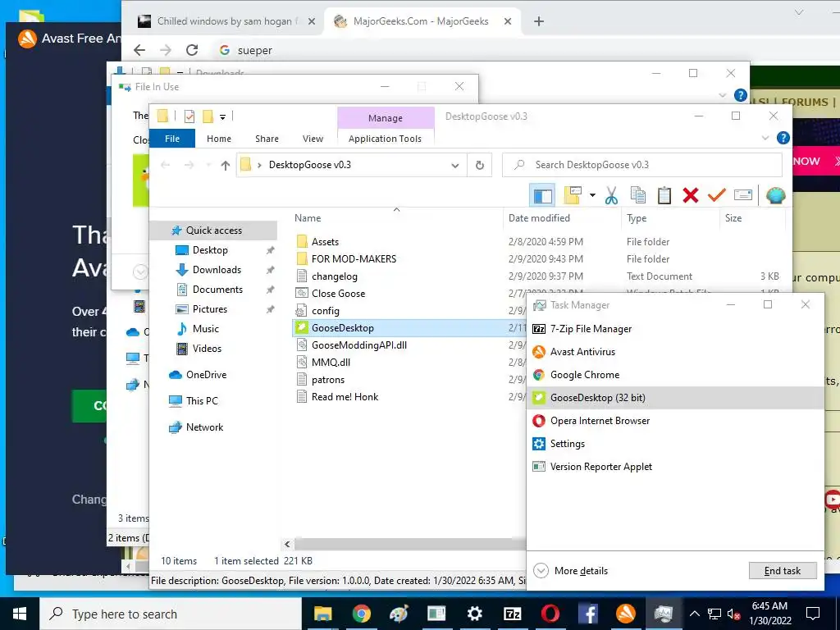The height and width of the screenshot is (630, 840).
Task: Click the Rename icon in Explorer toolbar
Action: point(743,195)
